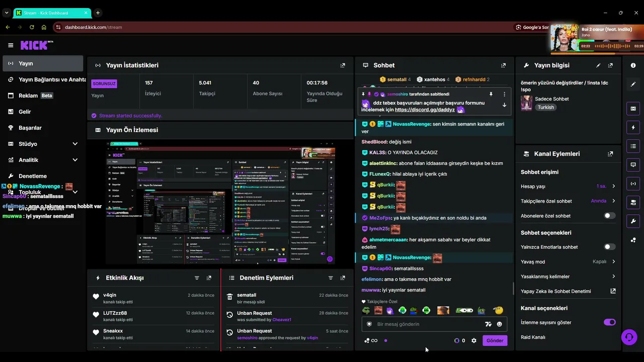Expand the Analitik sidebar section
This screenshot has height=362, width=644.
coord(75,160)
